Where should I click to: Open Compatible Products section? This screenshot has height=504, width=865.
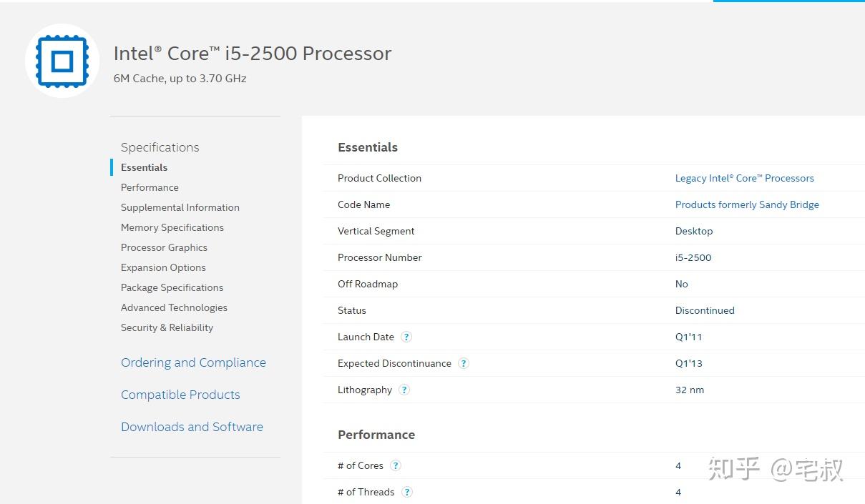coord(180,395)
